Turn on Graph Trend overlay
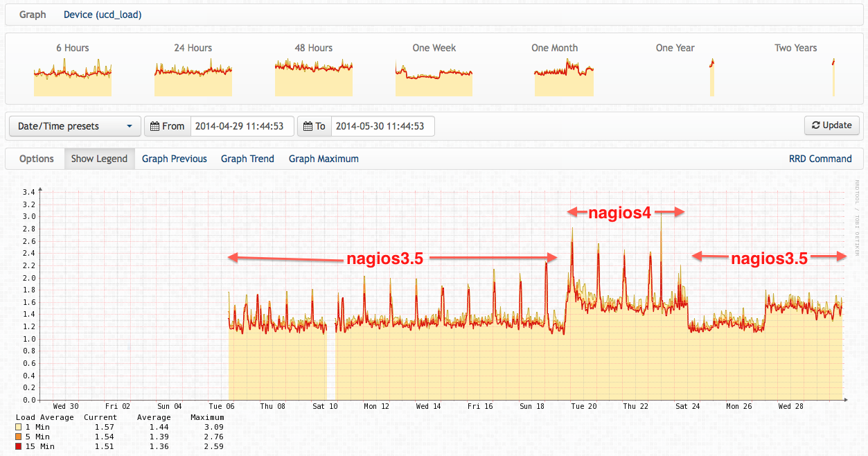 click(247, 159)
